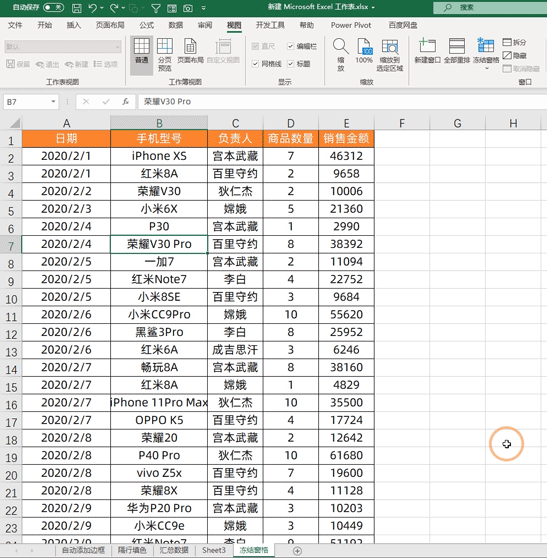
Task: Open the Formulas (公式) tab
Action: pyautogui.click(x=147, y=25)
